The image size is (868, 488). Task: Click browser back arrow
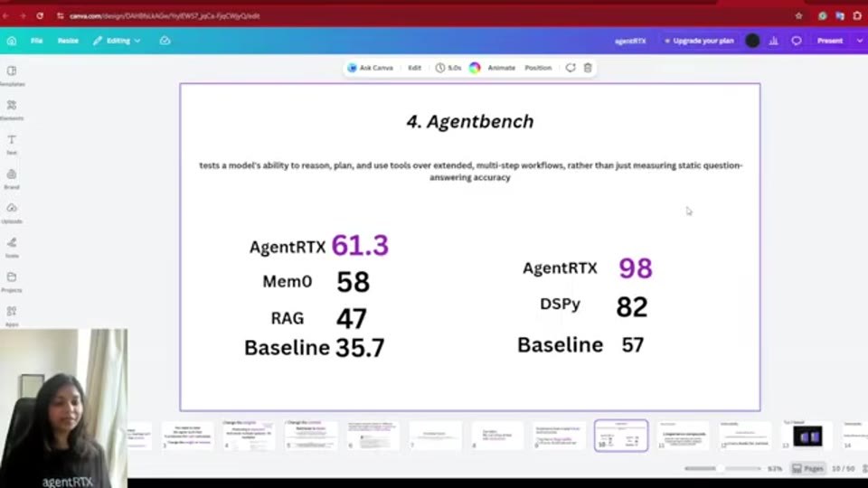(x=5, y=16)
